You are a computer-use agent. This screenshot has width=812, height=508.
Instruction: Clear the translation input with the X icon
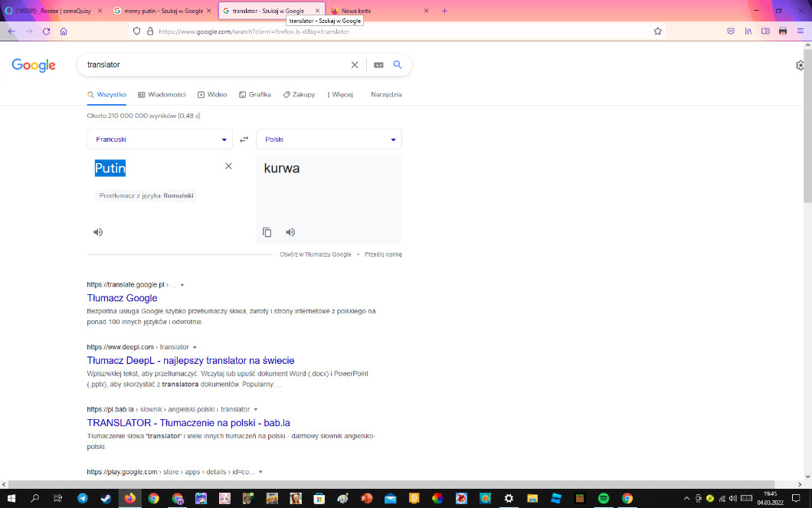(x=228, y=166)
